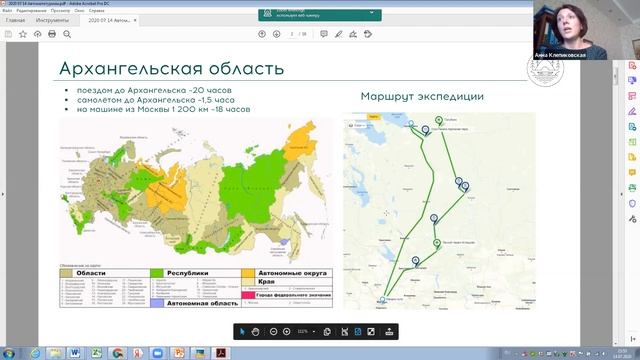Open the teal Export PDF tool
Screen dimensions: 640x360
click(632, 127)
